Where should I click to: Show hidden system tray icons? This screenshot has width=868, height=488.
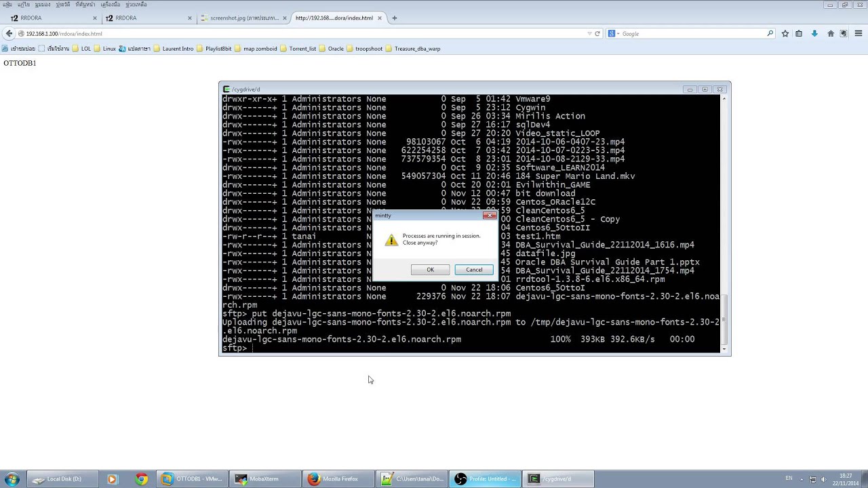click(x=802, y=479)
